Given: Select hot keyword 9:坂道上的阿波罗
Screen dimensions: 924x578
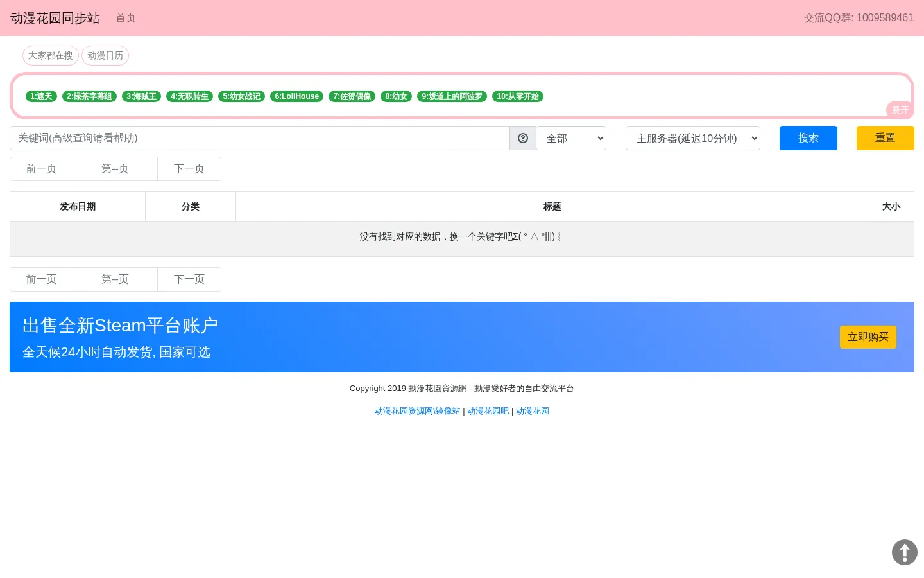Looking at the screenshot, I should (x=452, y=96).
